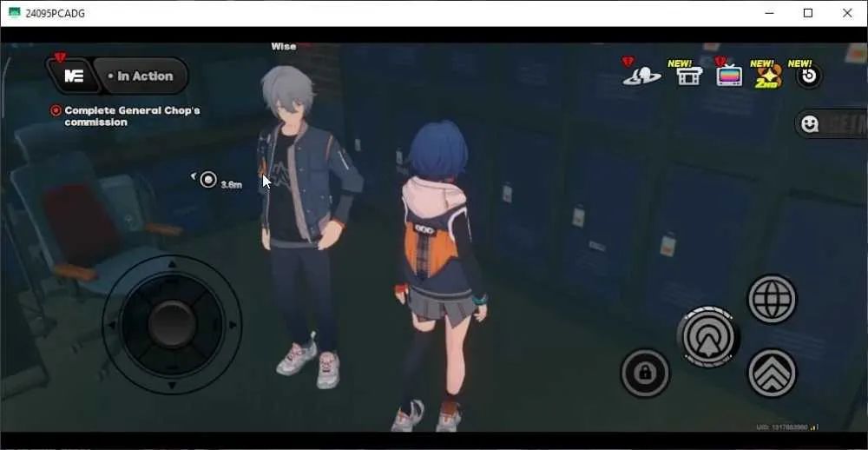The width and height of the screenshot is (868, 450).
Task: Maximize the 24095PCADG window
Action: tap(808, 13)
